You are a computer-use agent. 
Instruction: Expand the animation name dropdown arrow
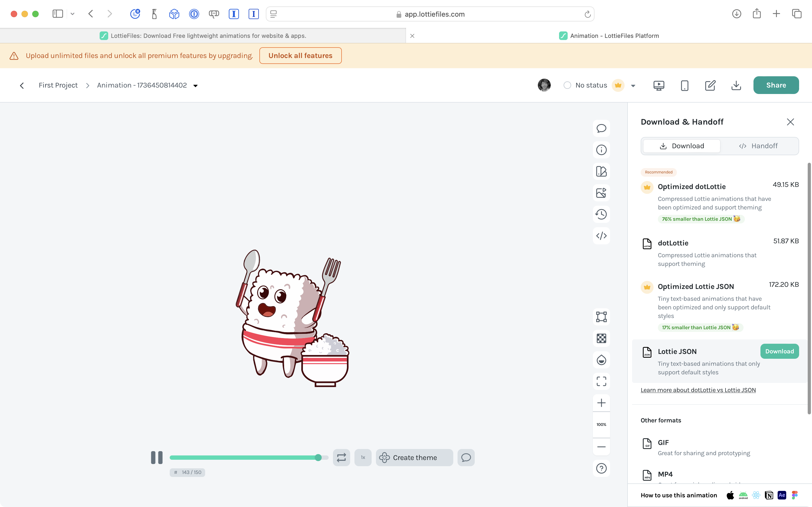(195, 86)
